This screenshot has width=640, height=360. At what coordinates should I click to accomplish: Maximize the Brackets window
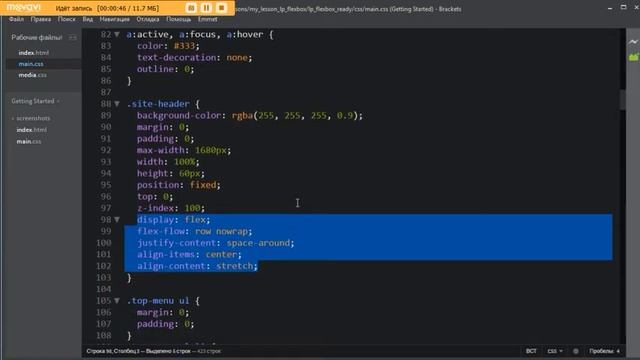point(623,7)
